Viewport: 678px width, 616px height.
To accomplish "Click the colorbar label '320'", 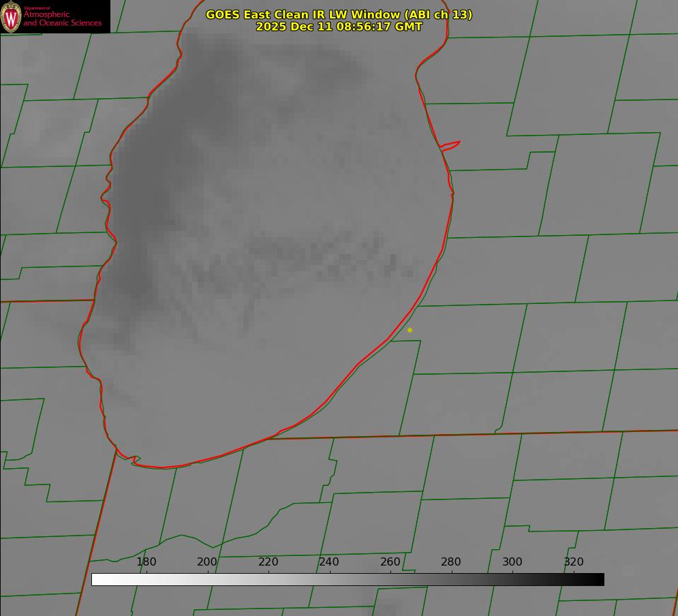I will 574,561.
